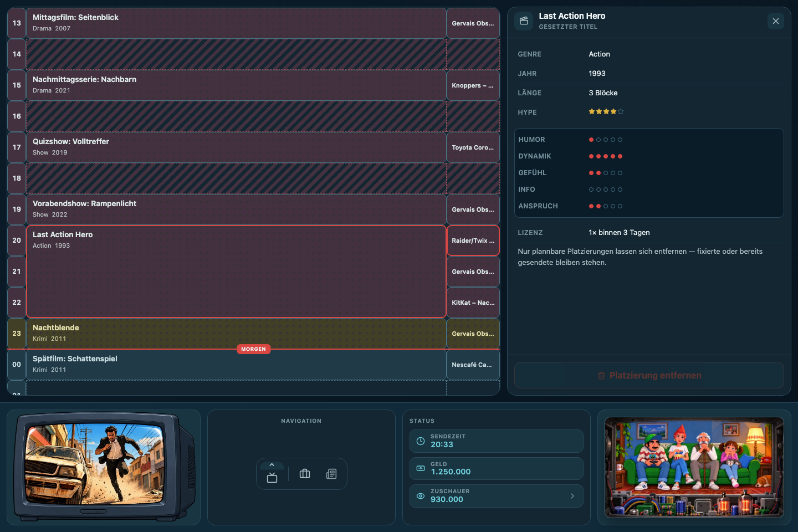Image resolution: width=798 pixels, height=532 pixels.
Task: Click the Toyota Coro... ad slot at 17
Action: coord(473,147)
